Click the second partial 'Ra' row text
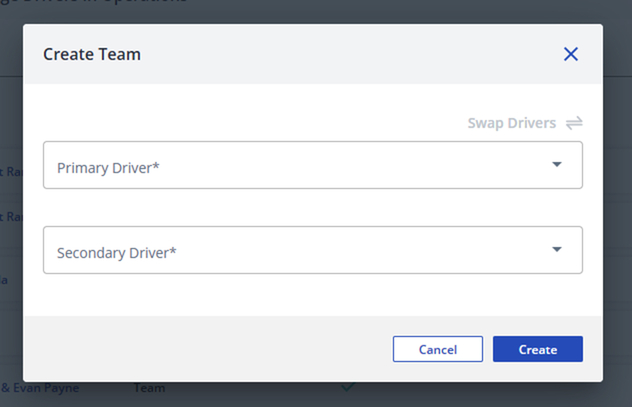 pyautogui.click(x=11, y=217)
